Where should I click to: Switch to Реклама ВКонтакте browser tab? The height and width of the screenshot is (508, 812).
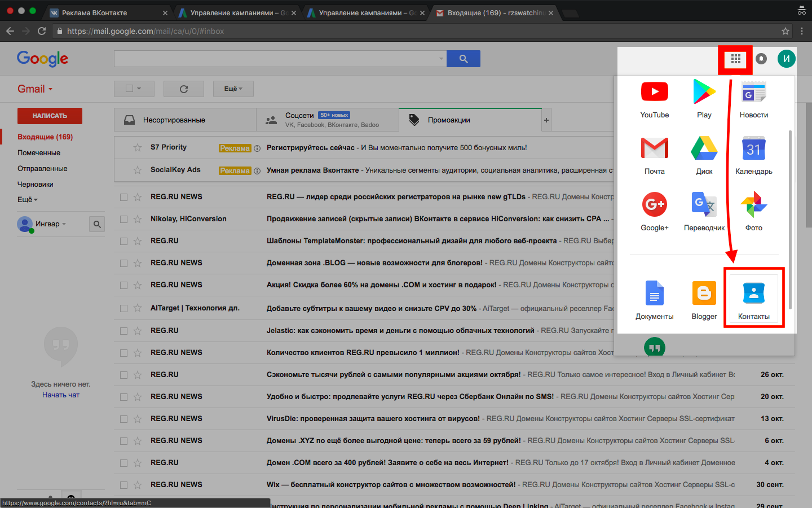(108, 12)
